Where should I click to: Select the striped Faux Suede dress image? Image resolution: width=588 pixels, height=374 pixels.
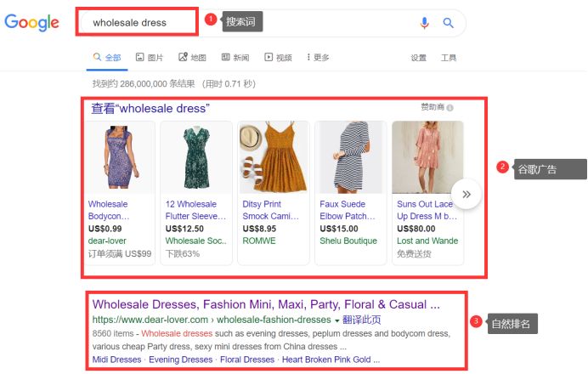pyautogui.click(x=350, y=157)
